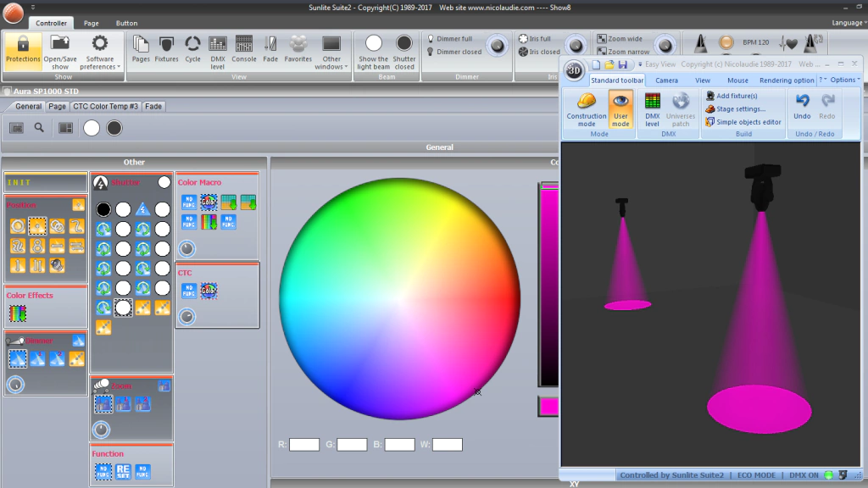The image size is (868, 488).
Task: Click the W value input field
Action: click(448, 444)
